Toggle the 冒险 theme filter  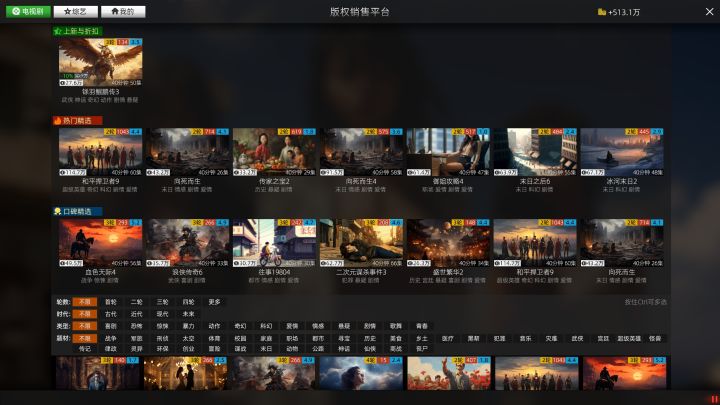pos(214,349)
